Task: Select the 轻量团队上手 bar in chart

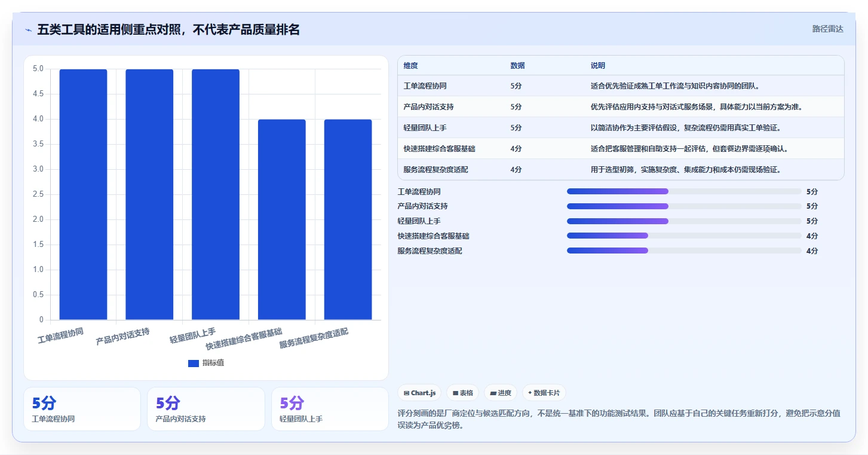Action: 216,194
